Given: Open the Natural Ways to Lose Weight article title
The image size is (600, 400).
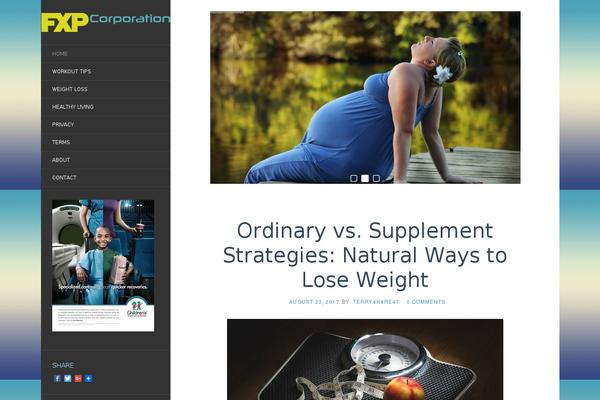Looking at the screenshot, I should point(365,255).
